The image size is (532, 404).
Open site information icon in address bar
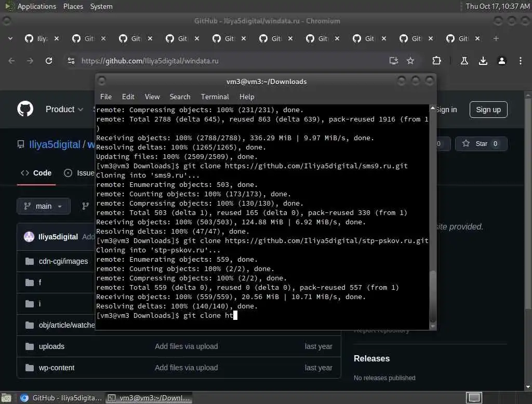point(71,61)
